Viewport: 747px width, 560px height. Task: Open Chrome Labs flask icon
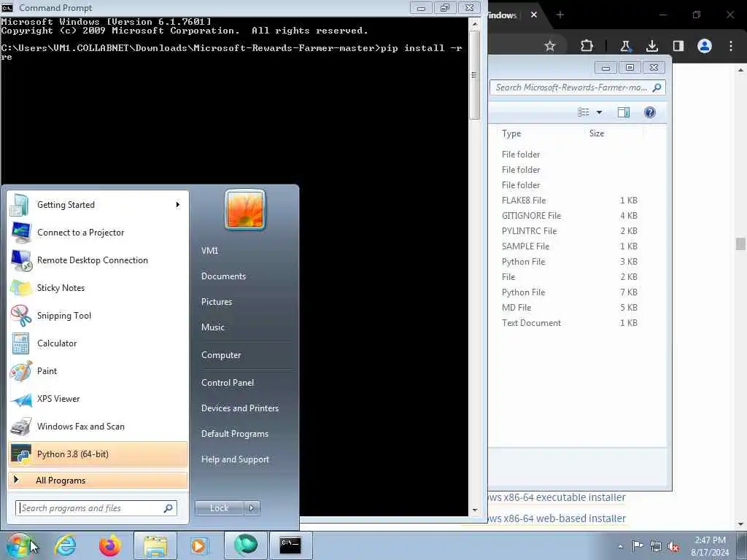(x=625, y=46)
